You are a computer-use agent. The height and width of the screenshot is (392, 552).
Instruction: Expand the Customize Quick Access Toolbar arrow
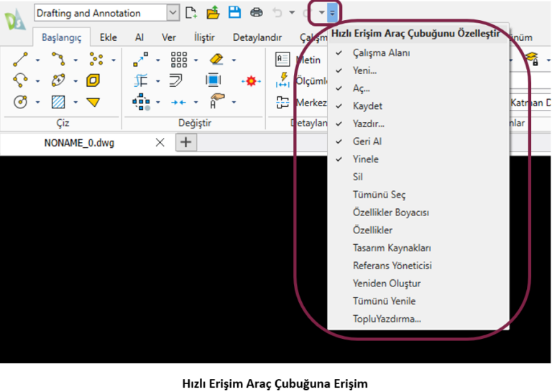point(331,12)
